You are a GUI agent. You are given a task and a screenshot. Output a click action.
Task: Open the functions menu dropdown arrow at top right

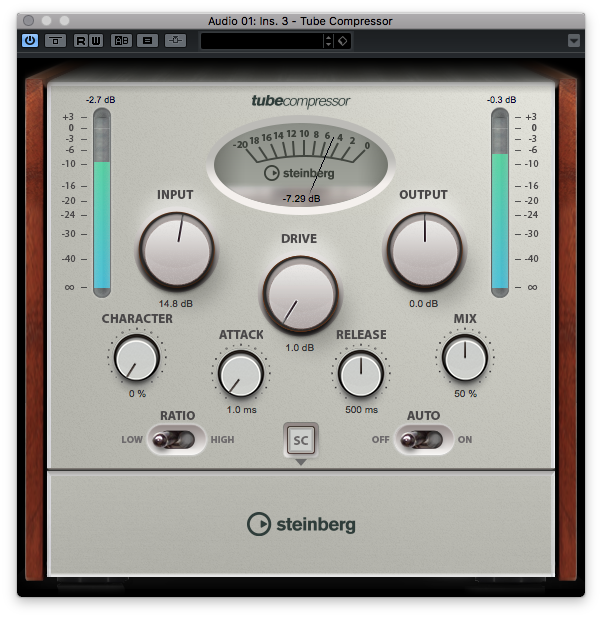point(574,41)
